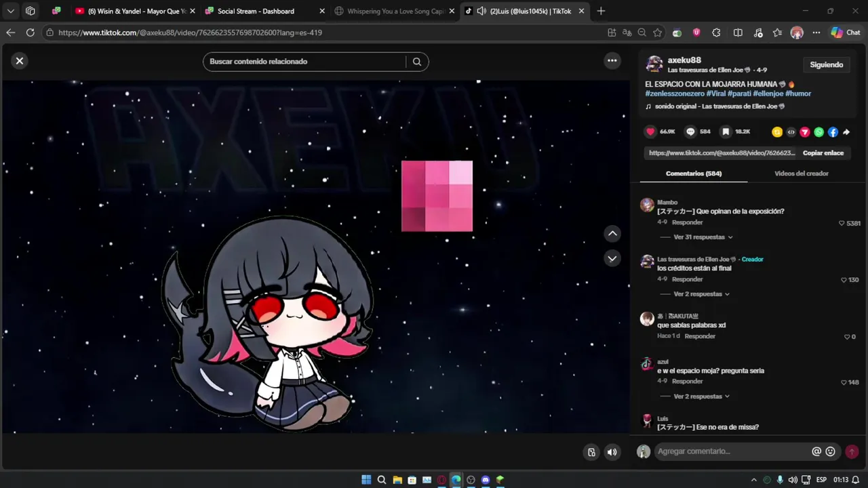Switch to the Videos del creador tab
This screenshot has height=488, width=868.
802,174
